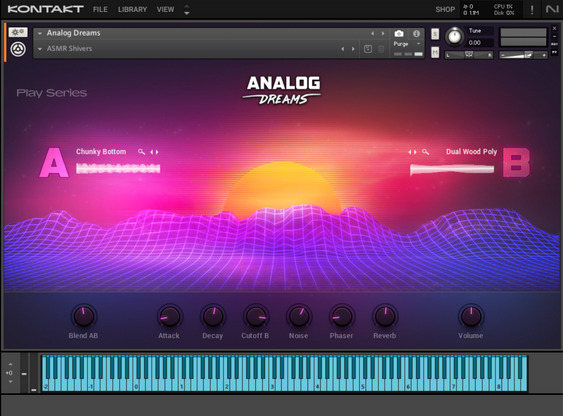Click the pan slider L-R
The image size is (563, 416).
click(x=469, y=55)
